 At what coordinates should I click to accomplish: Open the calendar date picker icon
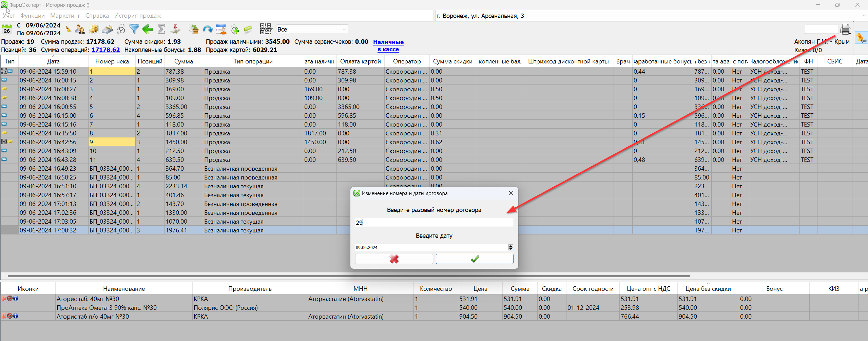pos(7,29)
